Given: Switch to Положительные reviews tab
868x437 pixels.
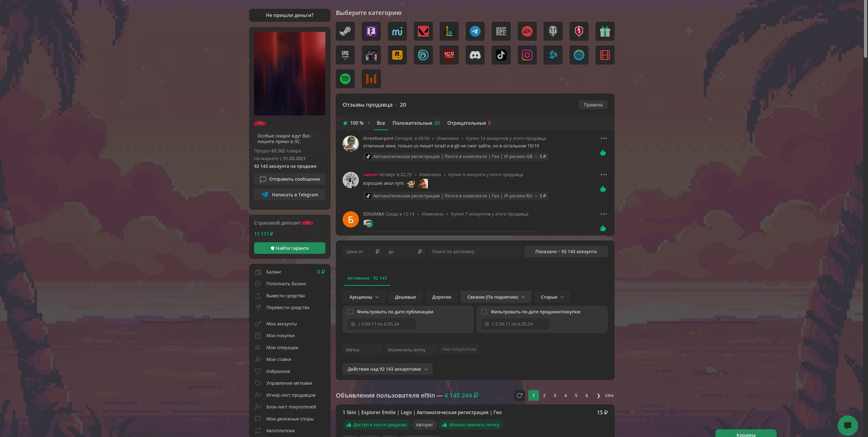Looking at the screenshot, I should coord(416,123).
